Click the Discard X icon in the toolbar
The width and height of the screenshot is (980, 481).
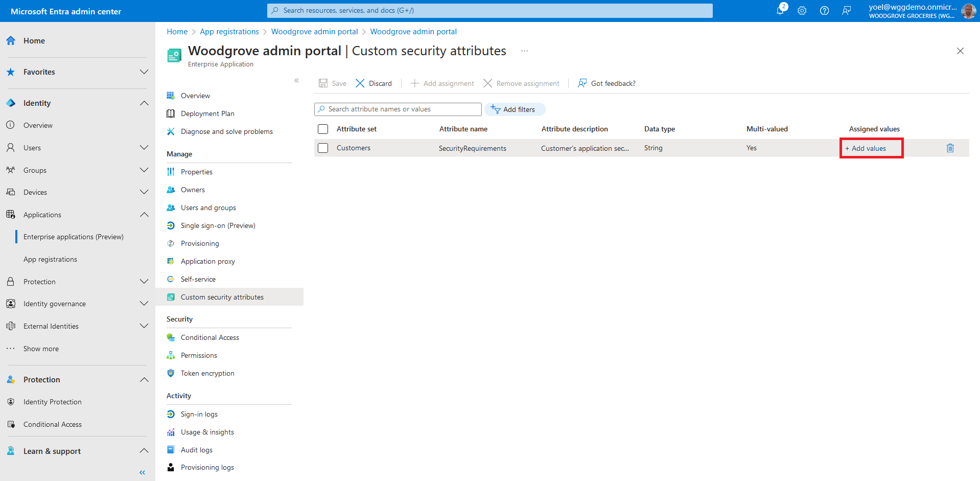(360, 83)
